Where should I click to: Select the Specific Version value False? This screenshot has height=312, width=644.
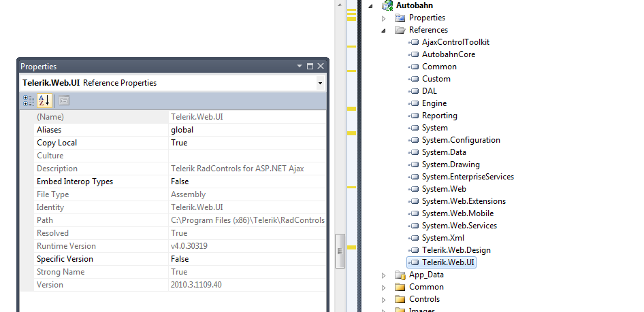click(180, 259)
